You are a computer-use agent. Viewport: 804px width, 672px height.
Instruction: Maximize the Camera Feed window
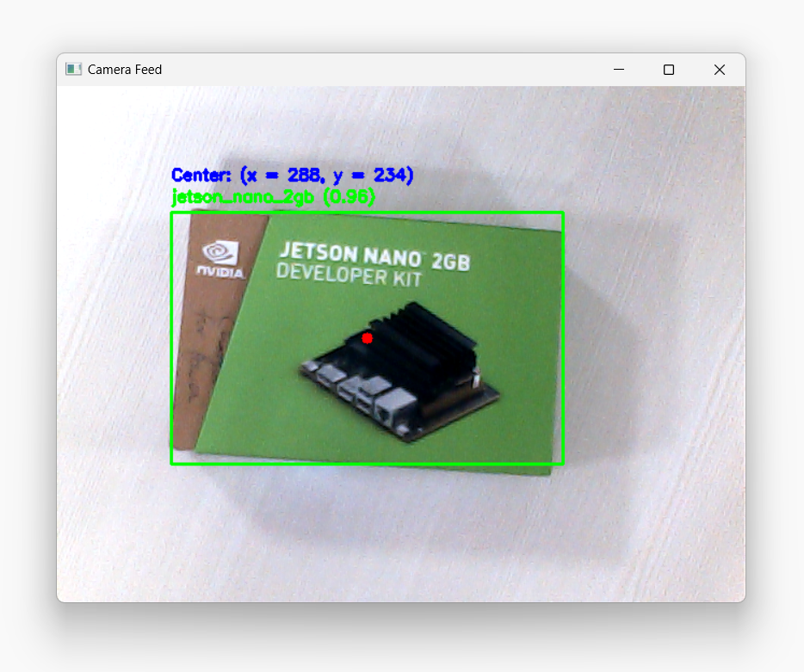click(669, 69)
